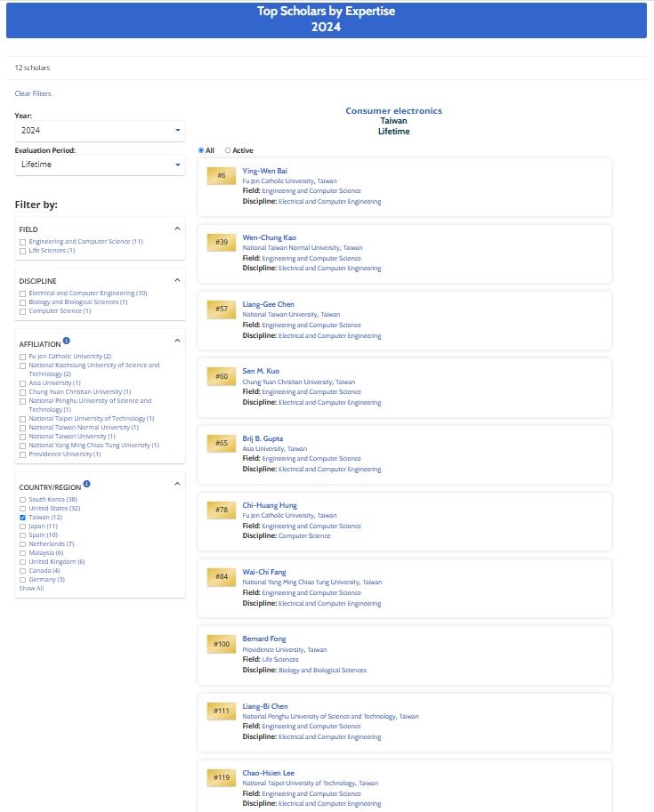This screenshot has height=812, width=654.
Task: Click the info icon beside AFFILIATION
Action: (x=67, y=341)
